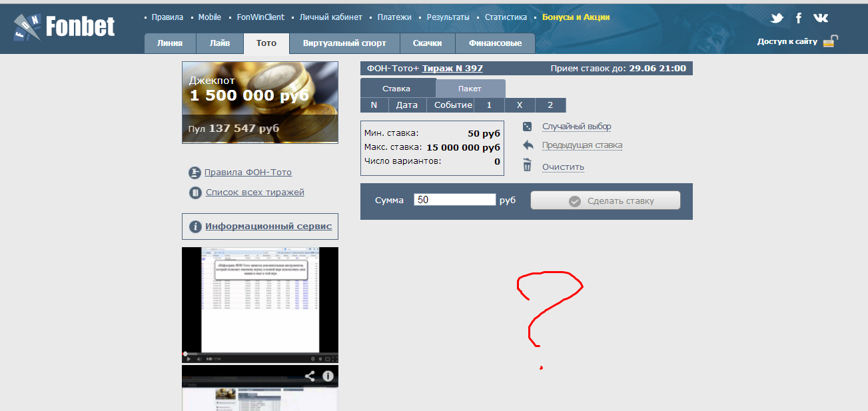Click the Случайный выбор link
This screenshot has height=411, width=868.
tap(576, 127)
